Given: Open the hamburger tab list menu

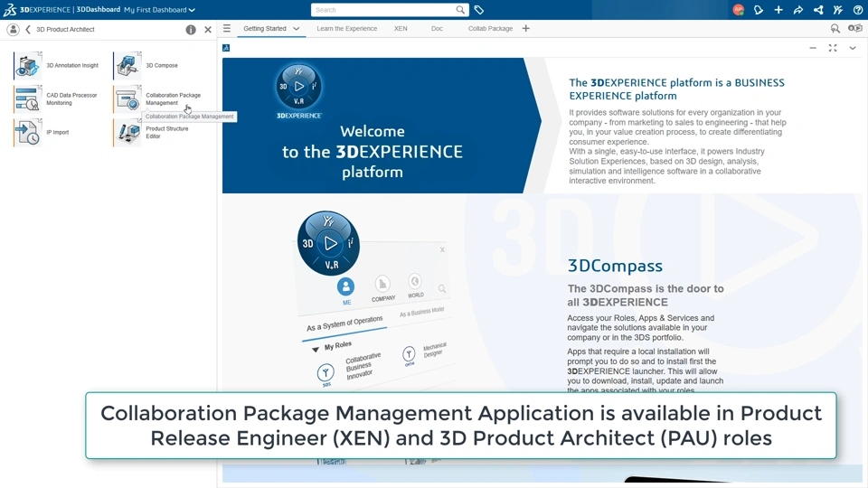Looking at the screenshot, I should 227,28.
